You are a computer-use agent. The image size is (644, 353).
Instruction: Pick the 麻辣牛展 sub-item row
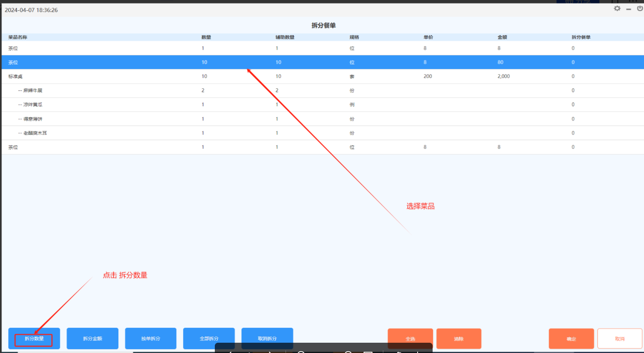tap(129, 90)
